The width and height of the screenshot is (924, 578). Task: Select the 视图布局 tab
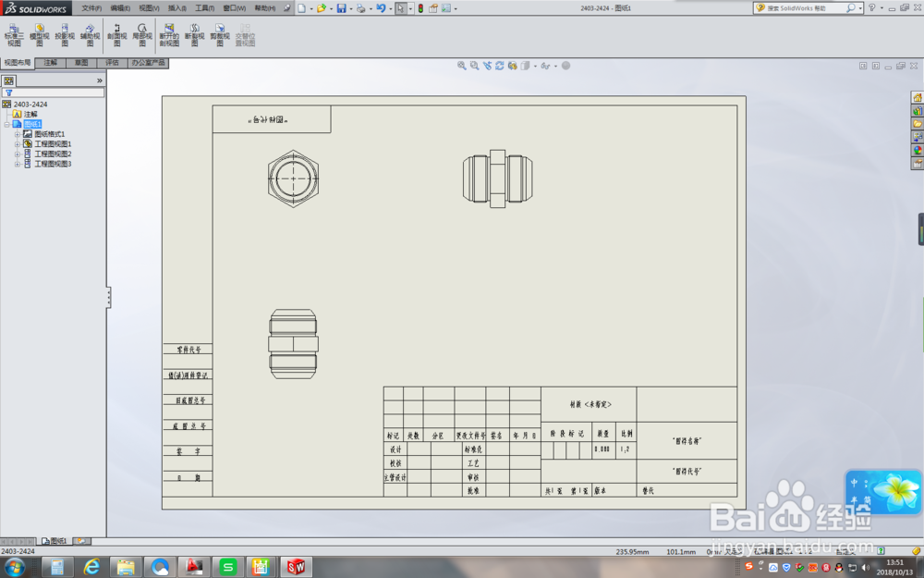pyautogui.click(x=17, y=63)
